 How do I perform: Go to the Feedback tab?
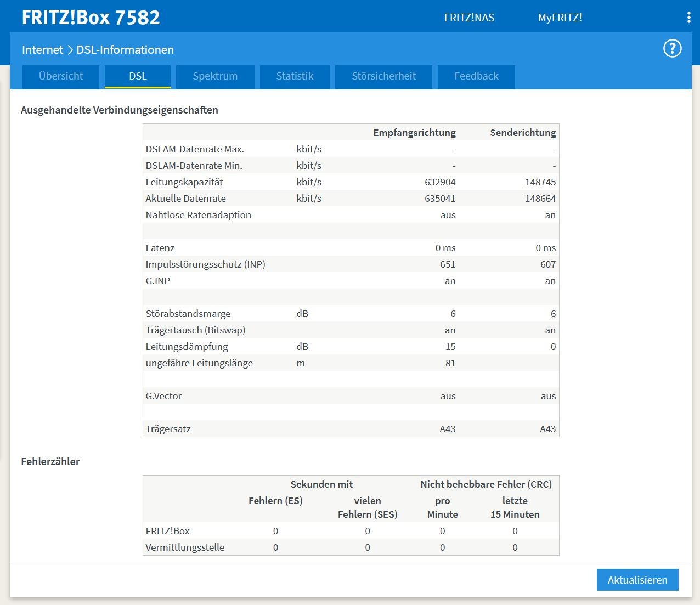[x=476, y=76]
